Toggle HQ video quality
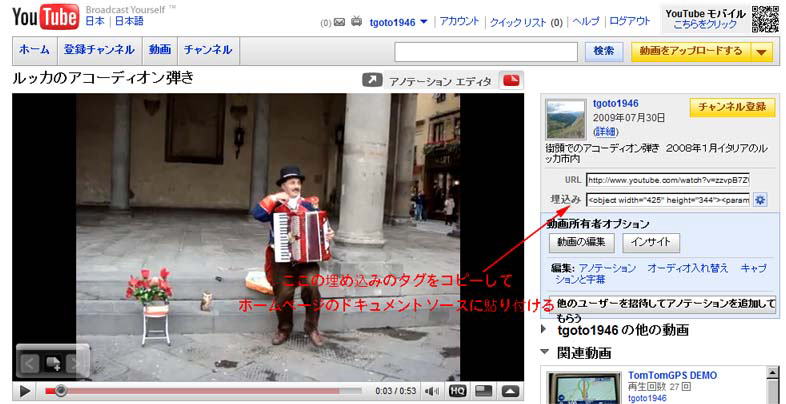 (x=458, y=391)
